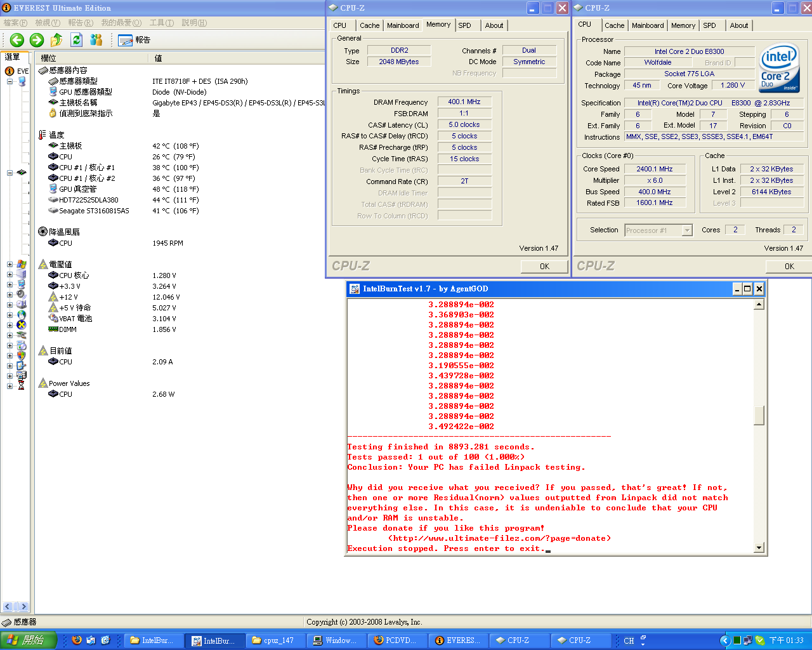Expand the hidden system tray icons arrow
The image size is (812, 650).
(724, 640)
